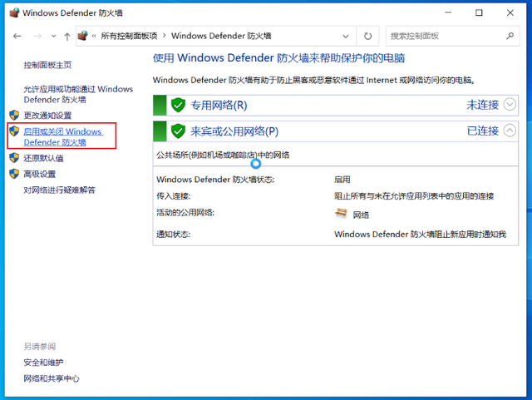Image resolution: width=532 pixels, height=400 pixels.
Task: Click the firewall icon in address bar
Action: [x=82, y=36]
